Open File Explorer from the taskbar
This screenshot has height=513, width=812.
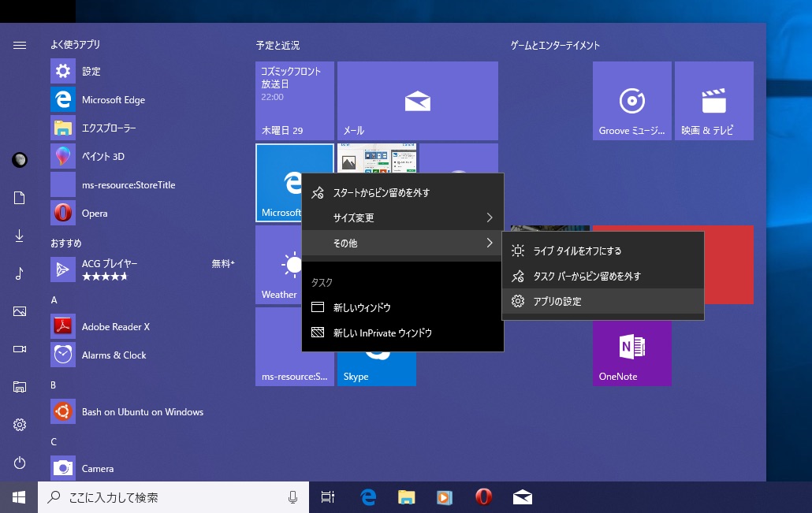pyautogui.click(x=407, y=497)
